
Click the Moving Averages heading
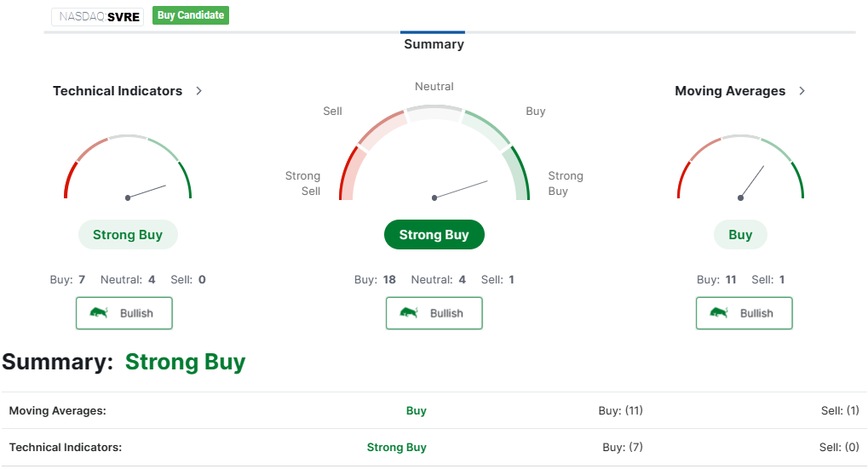point(730,91)
